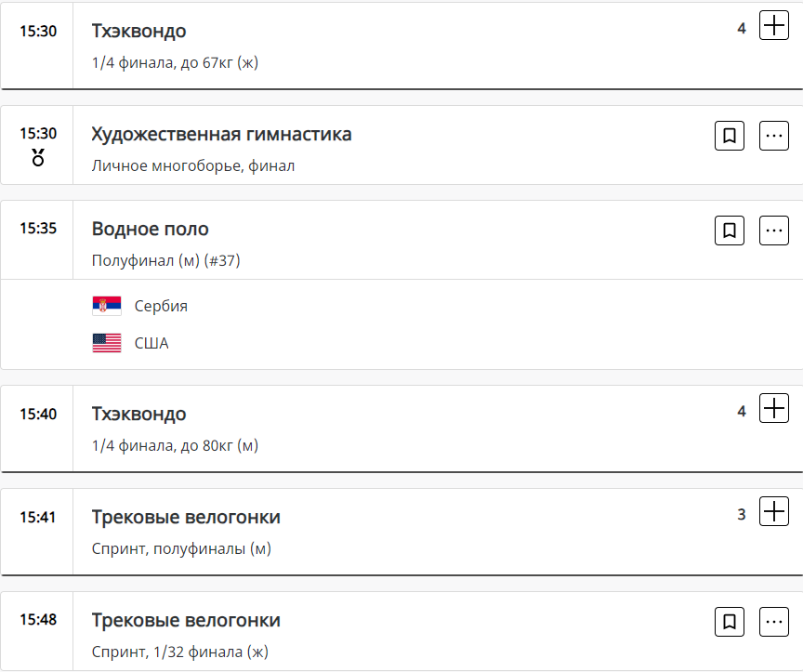
Task: Open more options for 15:48 Трековые велогонки
Action: click(x=774, y=622)
